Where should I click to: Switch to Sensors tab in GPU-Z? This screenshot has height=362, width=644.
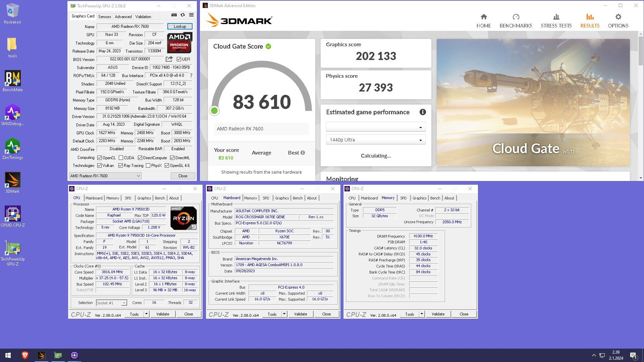(x=105, y=17)
